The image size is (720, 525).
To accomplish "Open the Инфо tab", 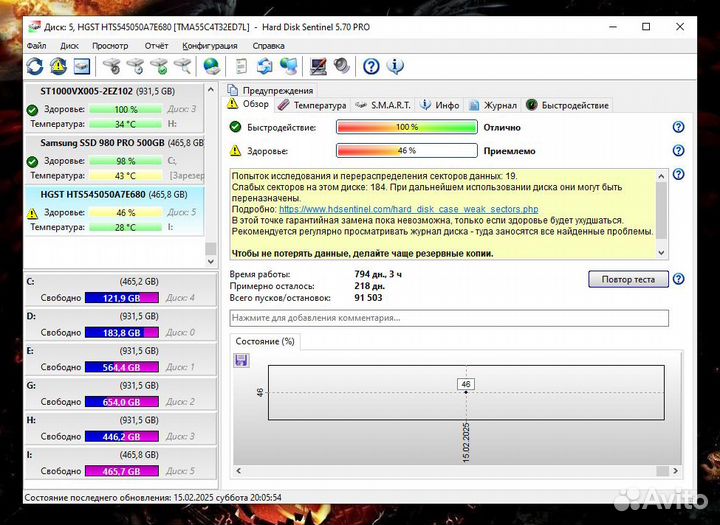I will point(440,105).
